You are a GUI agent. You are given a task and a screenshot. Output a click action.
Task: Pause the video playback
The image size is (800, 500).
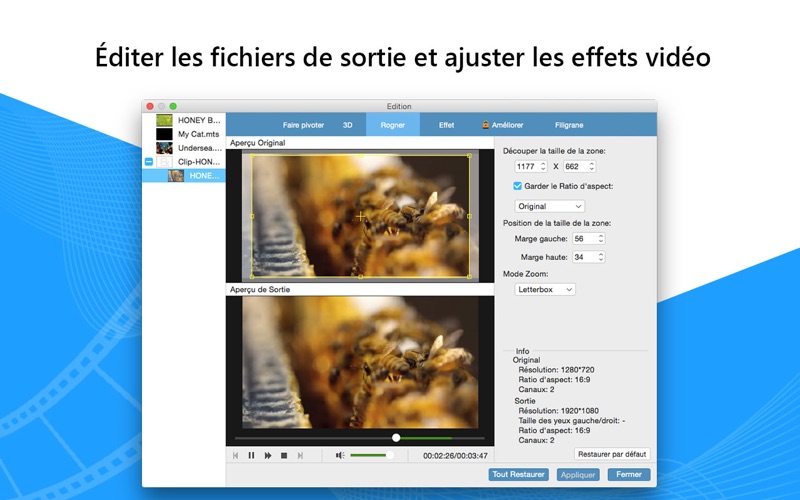[x=251, y=456]
